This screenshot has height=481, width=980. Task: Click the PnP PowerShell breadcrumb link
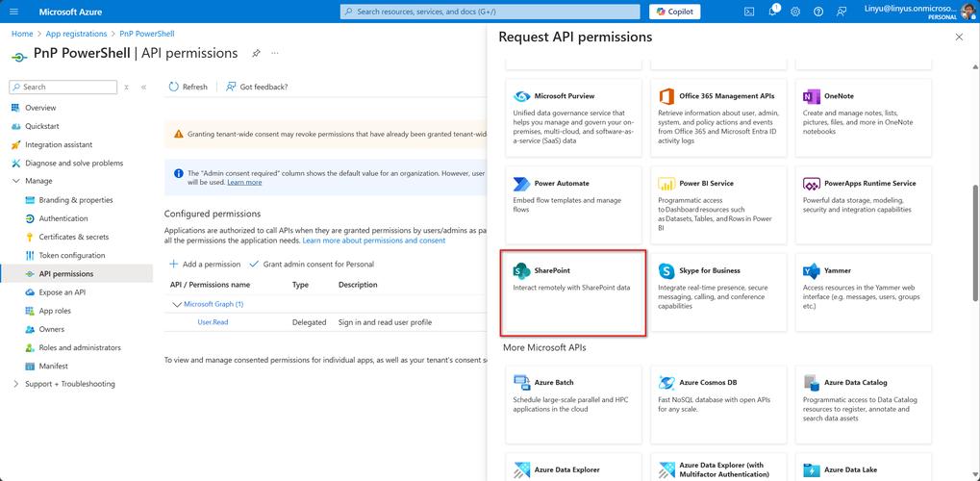[x=149, y=34]
